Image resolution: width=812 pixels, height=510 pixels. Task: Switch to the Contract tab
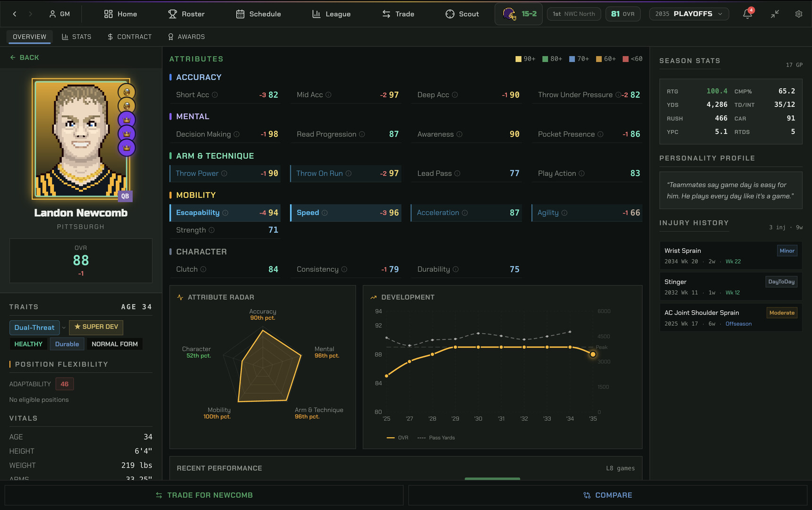pos(129,37)
